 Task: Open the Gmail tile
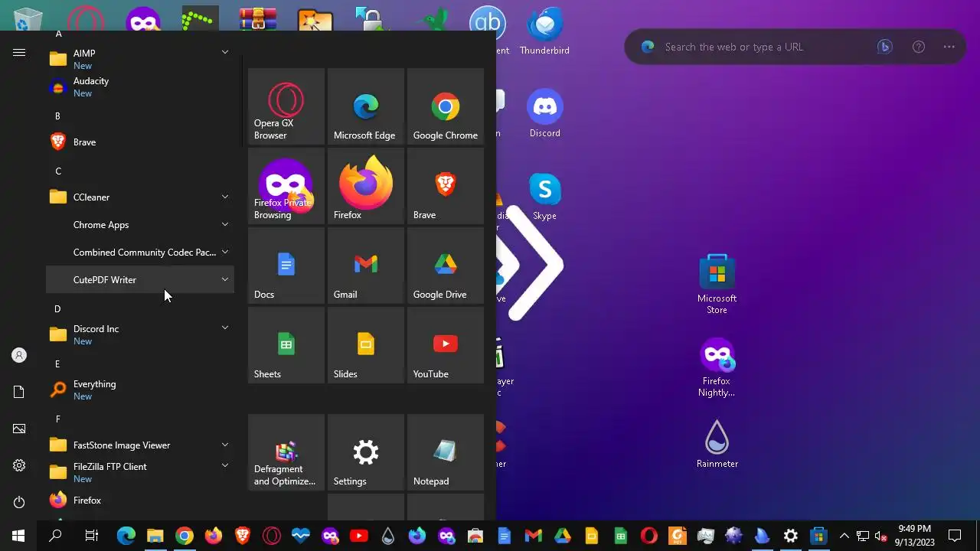coord(366,266)
